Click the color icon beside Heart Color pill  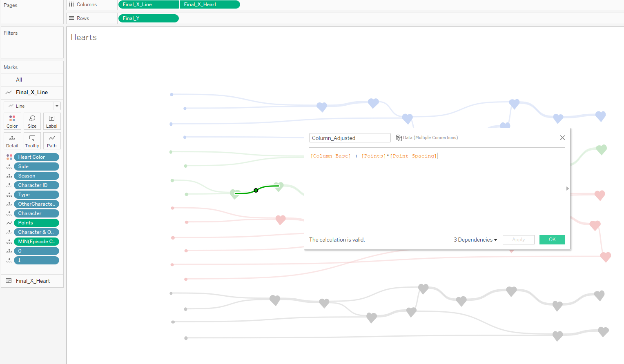pos(9,157)
